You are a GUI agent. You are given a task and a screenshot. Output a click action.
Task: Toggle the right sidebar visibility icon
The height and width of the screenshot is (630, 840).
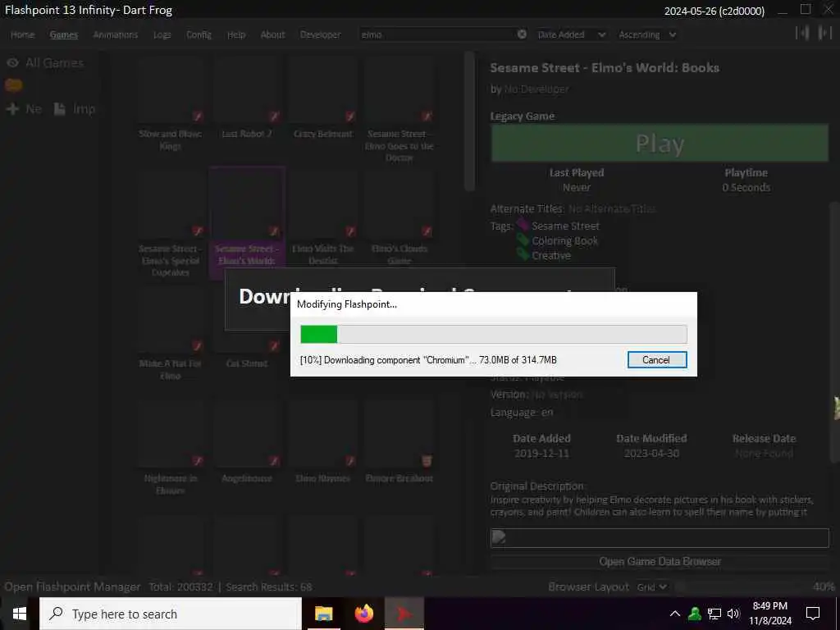point(824,33)
